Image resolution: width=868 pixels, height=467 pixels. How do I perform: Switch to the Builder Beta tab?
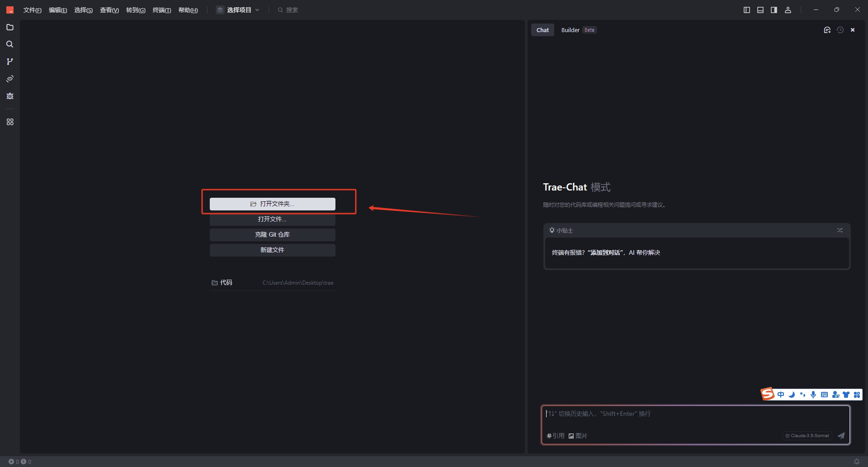click(579, 30)
